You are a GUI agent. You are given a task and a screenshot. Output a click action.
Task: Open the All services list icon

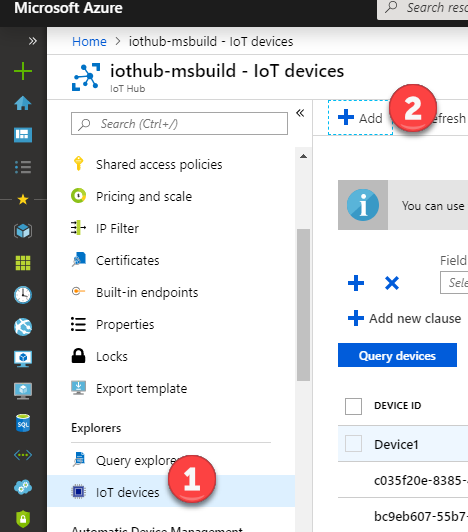(x=23, y=167)
